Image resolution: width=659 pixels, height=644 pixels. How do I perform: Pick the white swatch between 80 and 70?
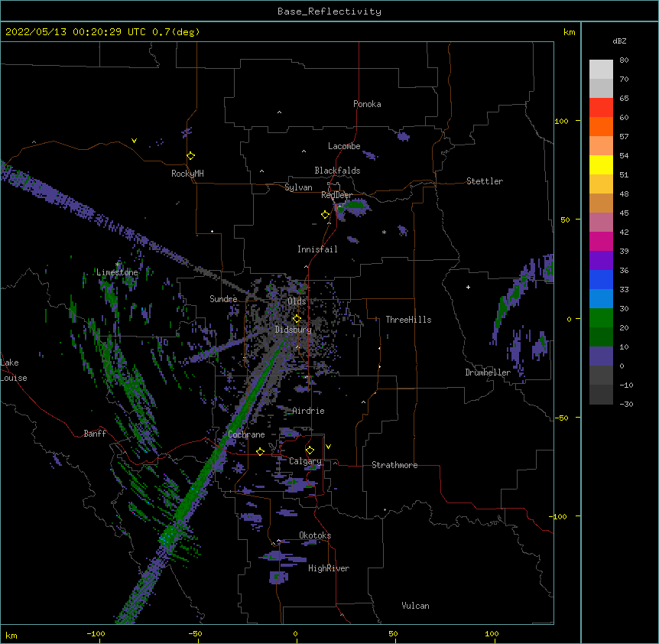tap(601, 69)
